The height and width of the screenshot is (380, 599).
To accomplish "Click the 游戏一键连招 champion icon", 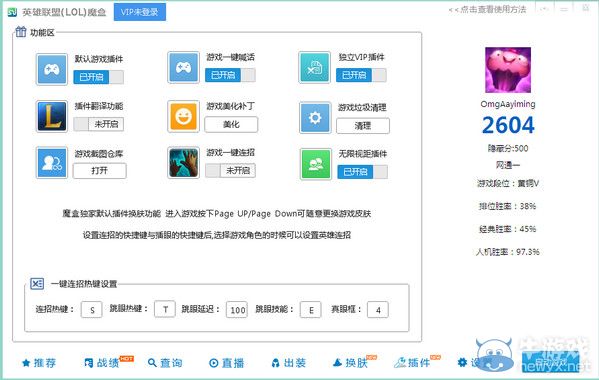I will coord(183,163).
